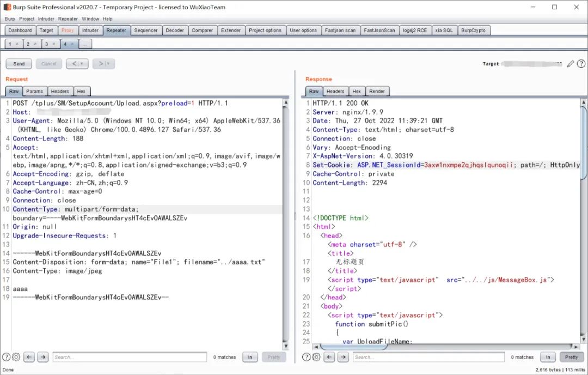
Task: Open Repeater help icon beside the target pencil
Action: point(581,64)
